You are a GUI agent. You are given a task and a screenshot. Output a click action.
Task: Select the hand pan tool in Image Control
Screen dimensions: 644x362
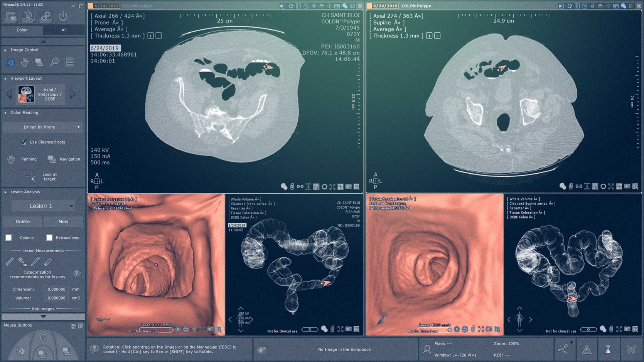click(x=25, y=62)
